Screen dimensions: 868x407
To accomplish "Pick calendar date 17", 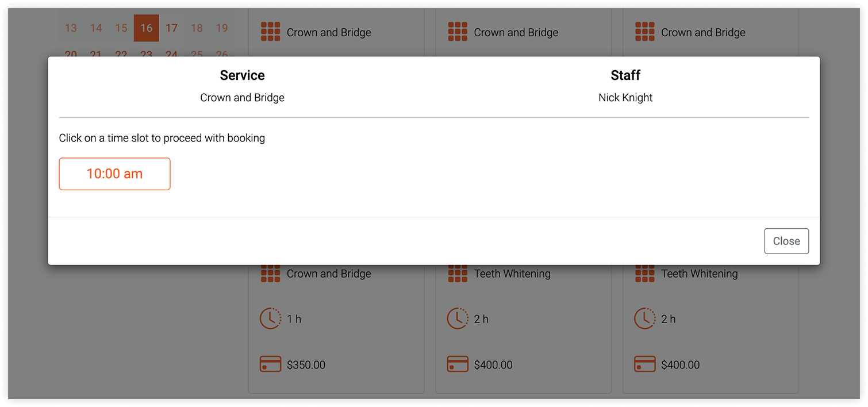I will [x=171, y=28].
